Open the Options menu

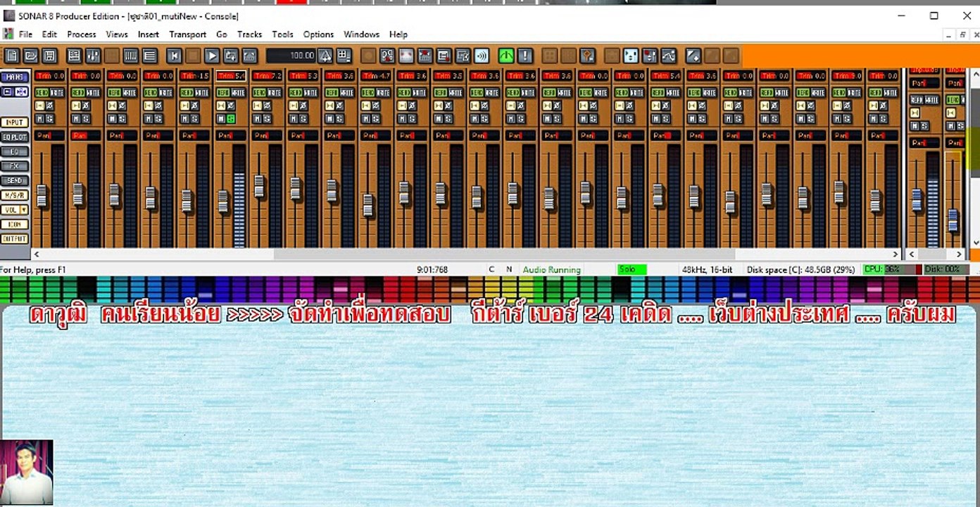pos(318,34)
